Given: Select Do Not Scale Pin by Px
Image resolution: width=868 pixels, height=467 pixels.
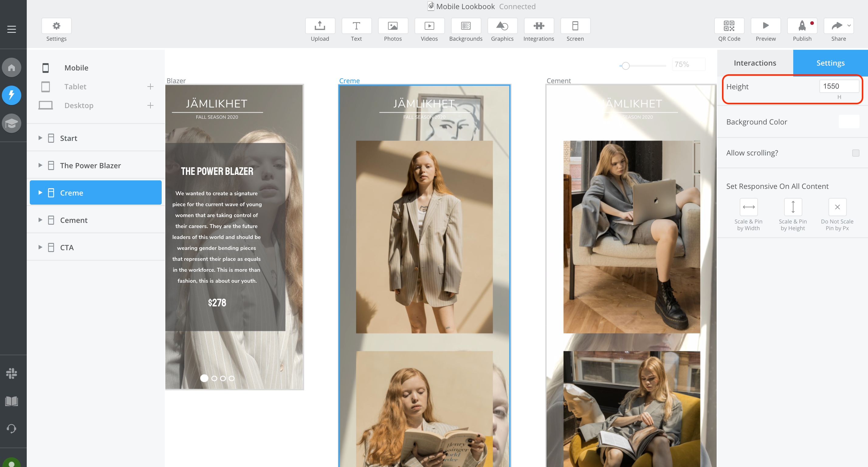Looking at the screenshot, I should click(x=837, y=207).
